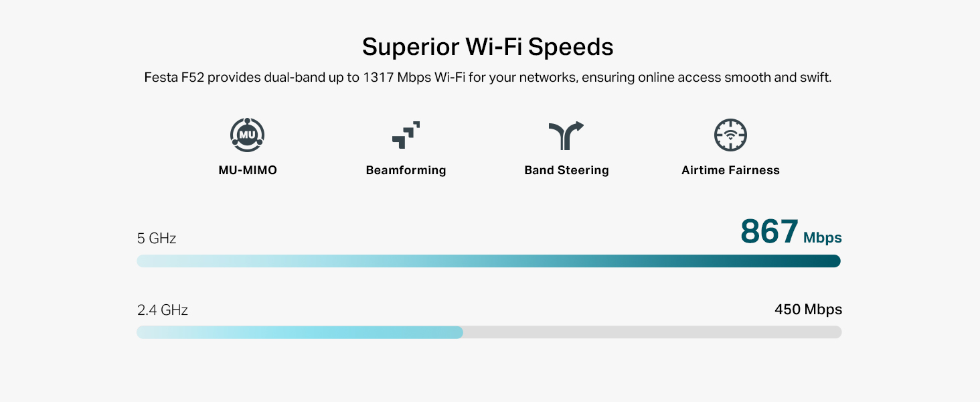
Task: Click the 2.4 GHz band label
Action: (162, 310)
